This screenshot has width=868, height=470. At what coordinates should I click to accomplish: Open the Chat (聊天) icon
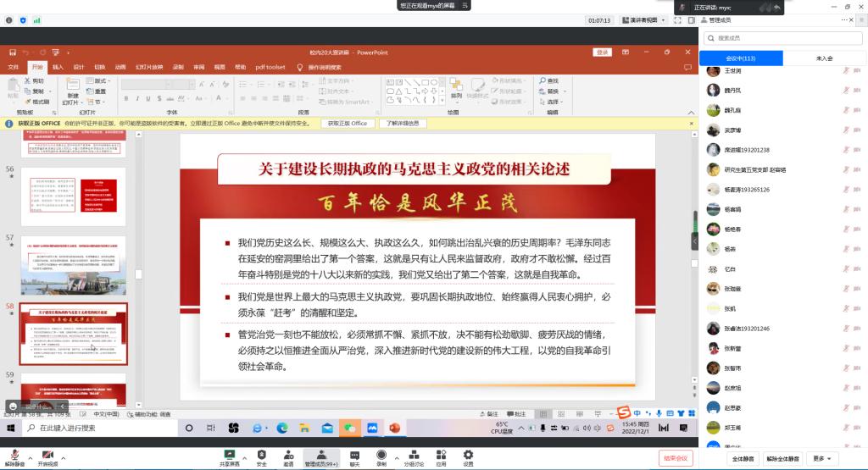[x=354, y=455]
